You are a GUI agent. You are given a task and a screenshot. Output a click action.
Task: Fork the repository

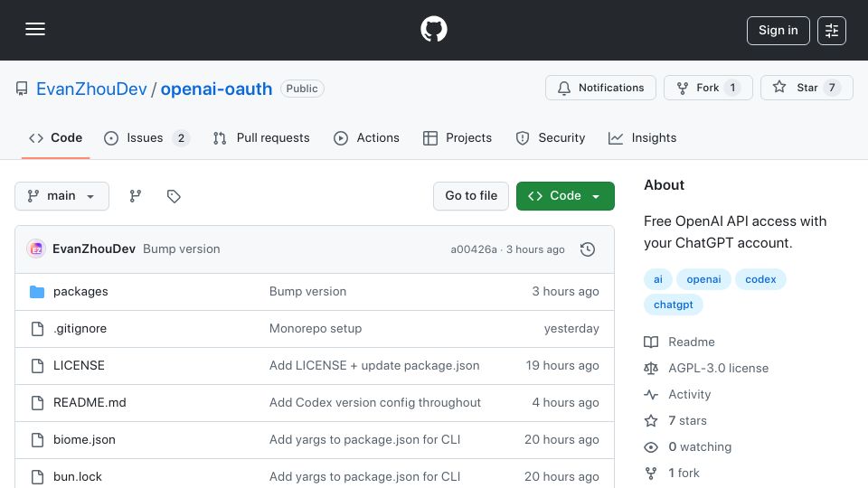point(708,88)
